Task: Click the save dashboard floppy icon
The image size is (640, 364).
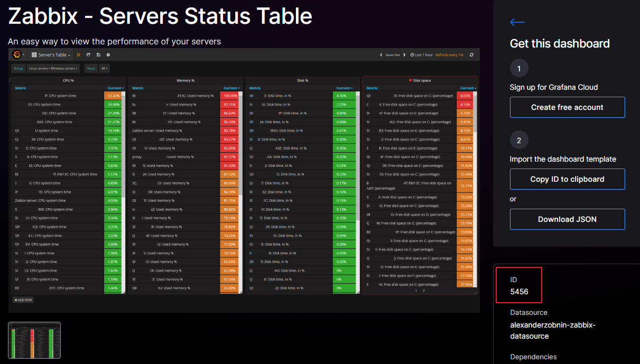Action: click(99, 55)
